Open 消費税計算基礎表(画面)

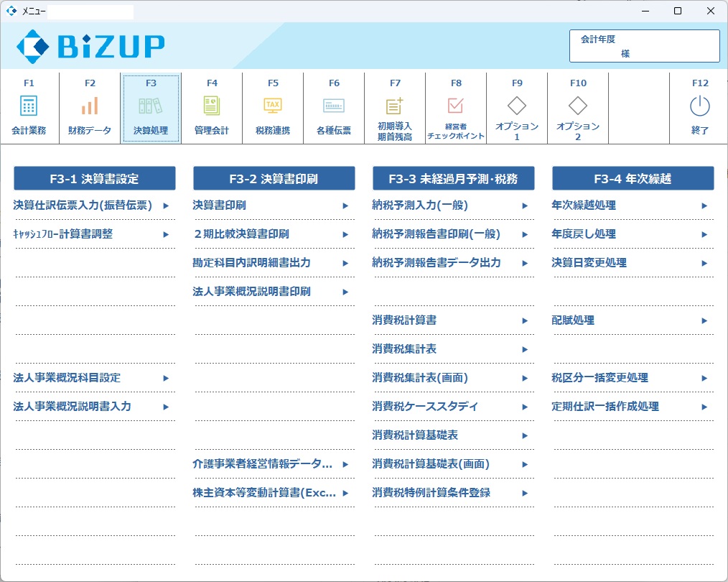[430, 464]
